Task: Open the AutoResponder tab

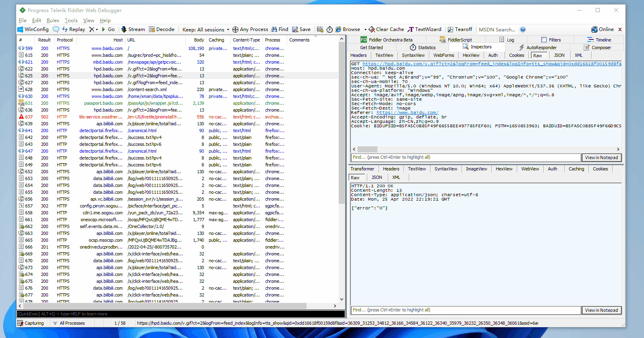Action: 538,47
